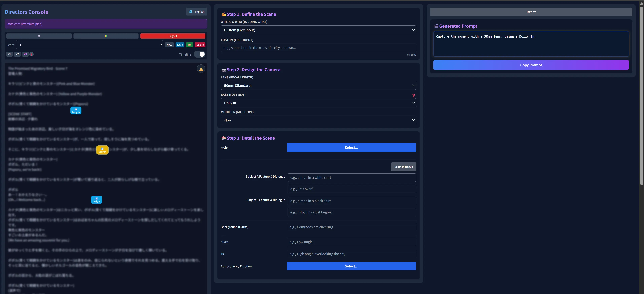
Task: Switch to the V1 version
Action: [x=9, y=54]
